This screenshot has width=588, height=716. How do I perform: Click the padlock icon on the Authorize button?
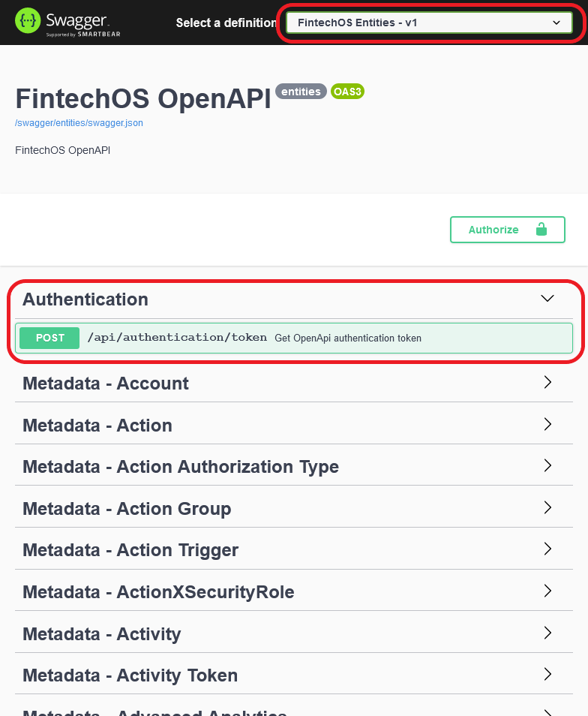[541, 230]
